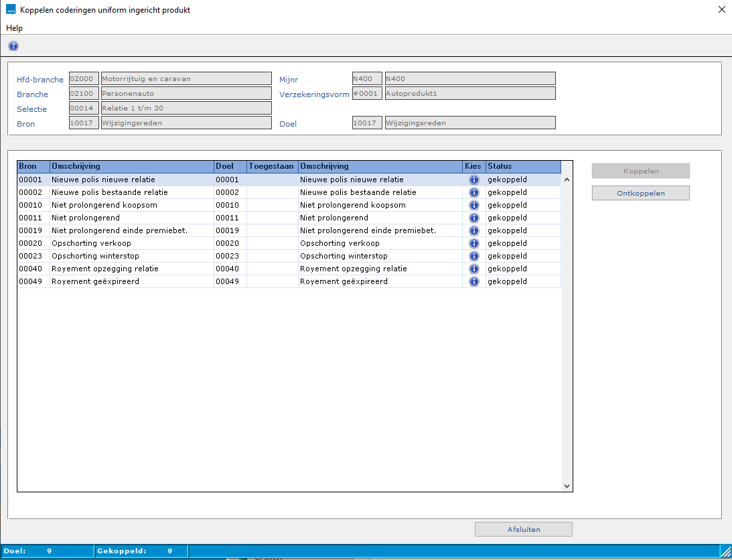
Task: Click info icon for Royement opzegging relatie
Action: [474, 269]
